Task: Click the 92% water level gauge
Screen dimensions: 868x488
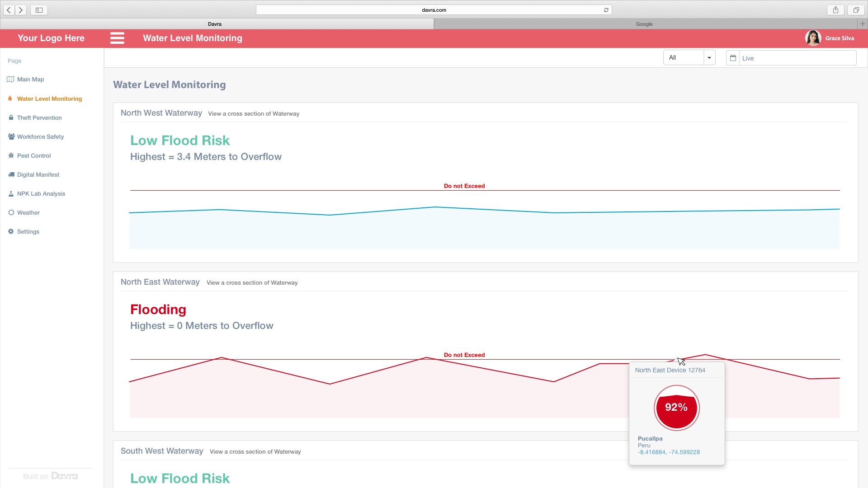Action: 676,408
